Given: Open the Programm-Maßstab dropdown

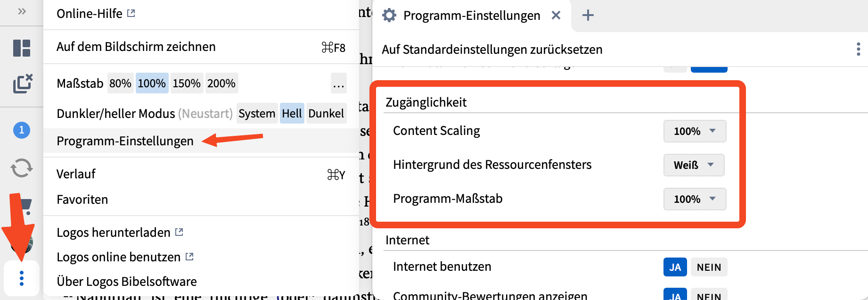Looking at the screenshot, I should [x=695, y=199].
